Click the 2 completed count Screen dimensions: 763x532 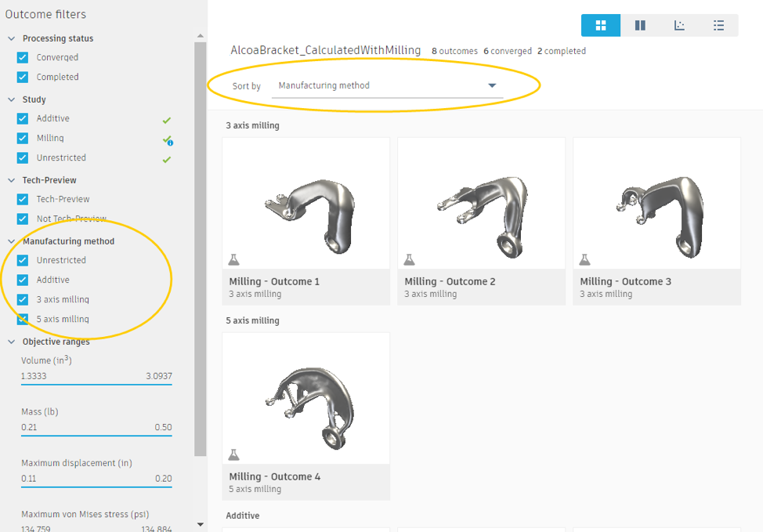pos(562,51)
